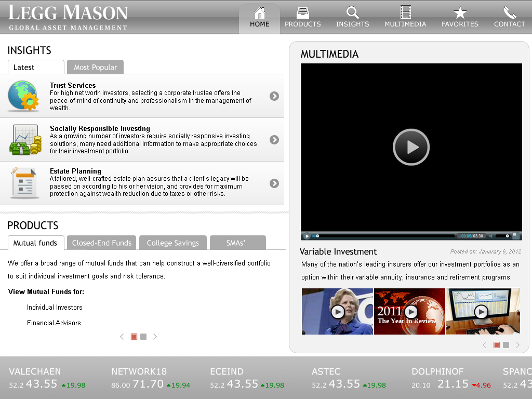Select second page dot in Products pager
The width and height of the screenshot is (532, 399).
(143, 337)
